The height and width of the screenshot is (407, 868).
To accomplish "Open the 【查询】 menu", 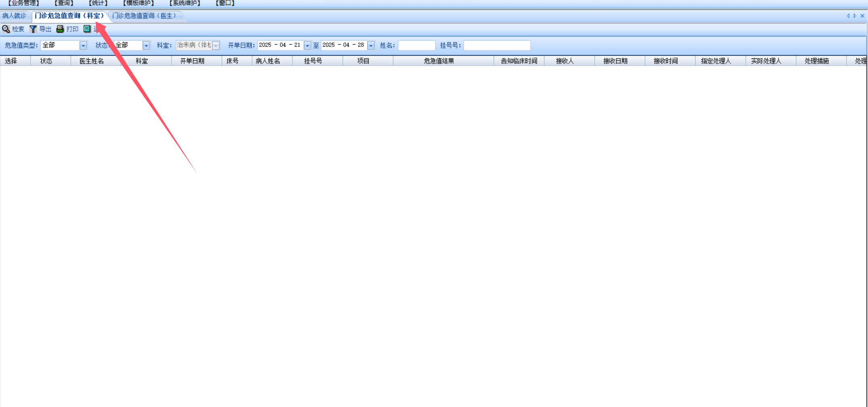I will 64,3.
